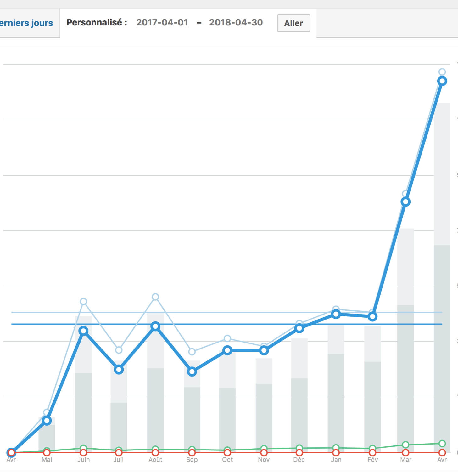Click the dark blue data point for Mai
The width and height of the screenshot is (458, 476).
point(47,421)
